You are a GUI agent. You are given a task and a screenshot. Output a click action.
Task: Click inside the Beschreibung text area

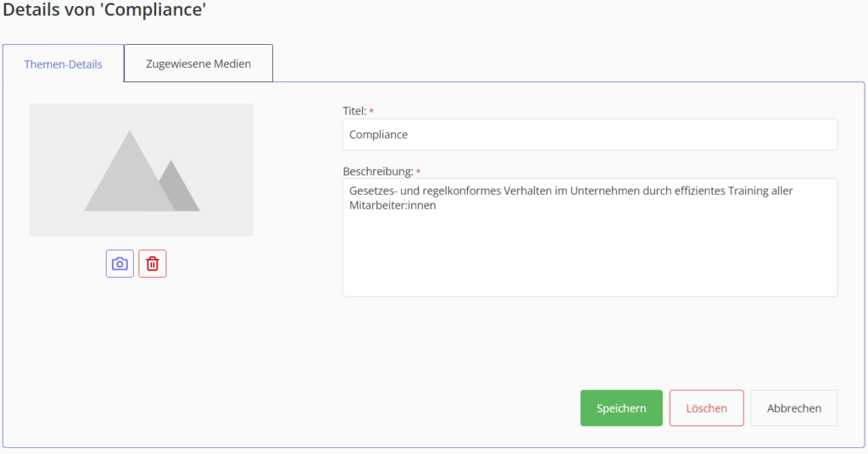click(x=590, y=237)
